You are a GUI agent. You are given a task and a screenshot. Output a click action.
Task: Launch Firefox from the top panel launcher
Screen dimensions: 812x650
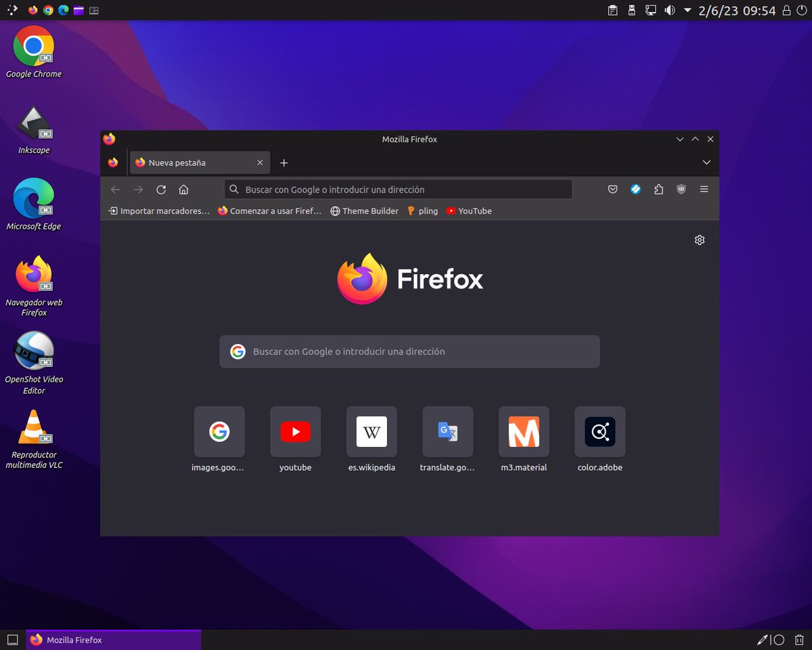pos(33,10)
